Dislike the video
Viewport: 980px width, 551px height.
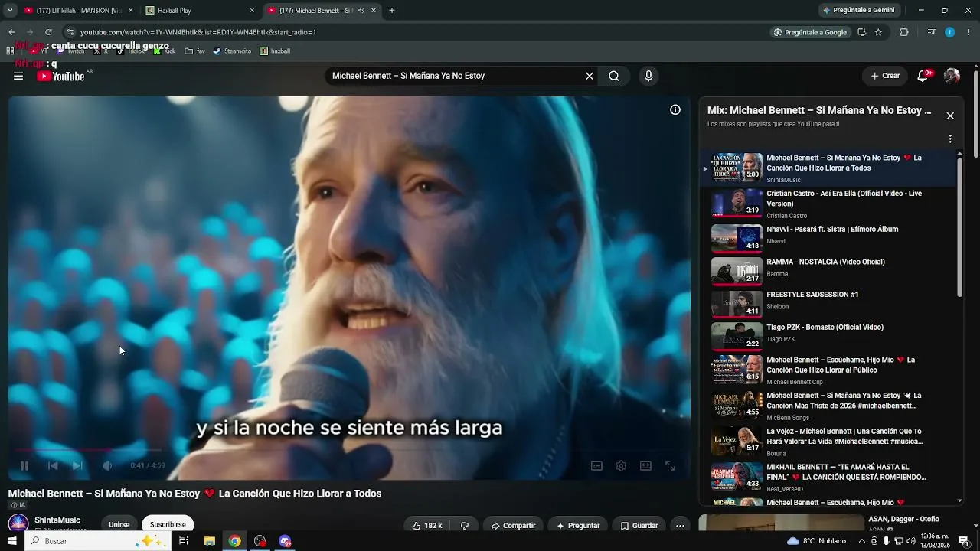click(465, 526)
